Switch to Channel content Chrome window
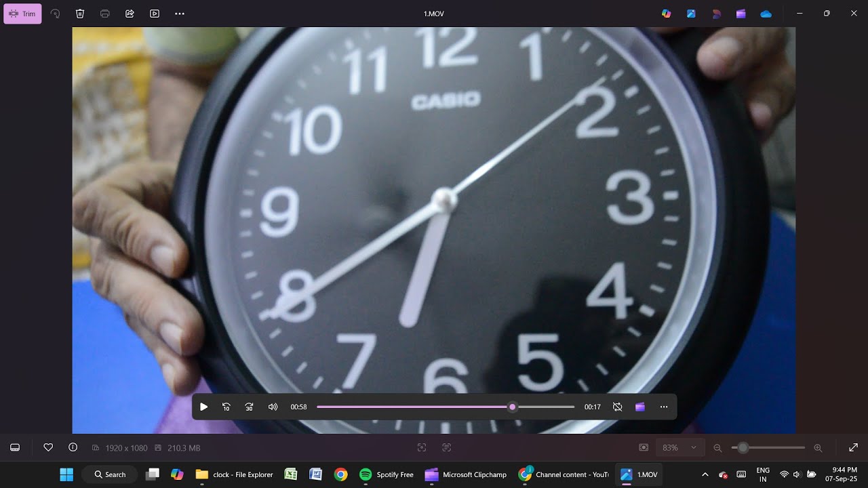 564,474
